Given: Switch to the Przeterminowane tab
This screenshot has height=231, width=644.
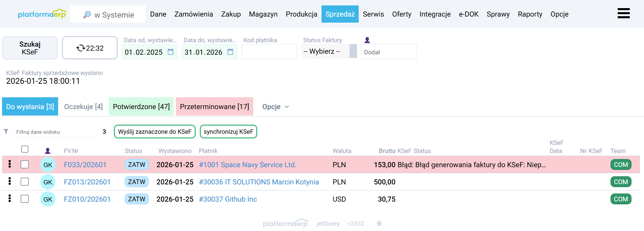Looking at the screenshot, I should click(214, 107).
